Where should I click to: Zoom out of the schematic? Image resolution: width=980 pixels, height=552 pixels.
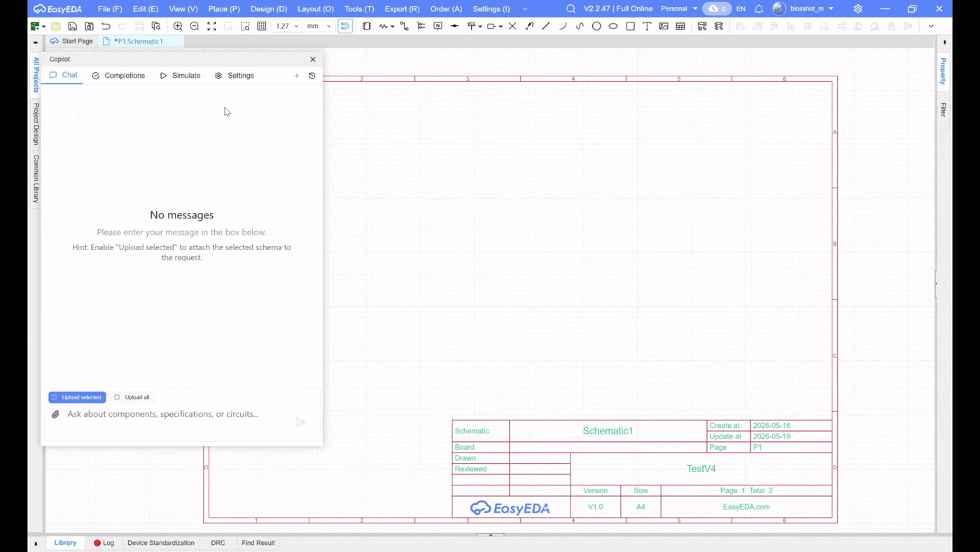coord(195,26)
